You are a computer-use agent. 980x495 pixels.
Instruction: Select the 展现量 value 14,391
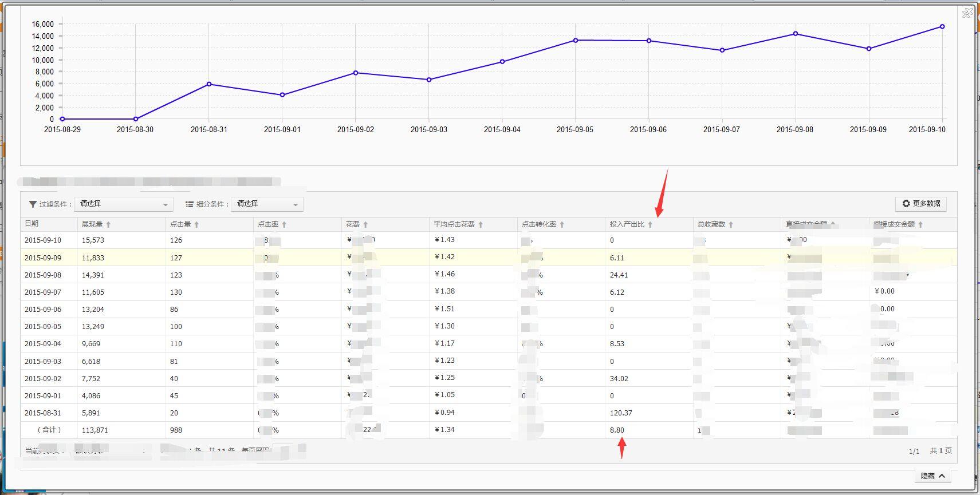[93, 275]
